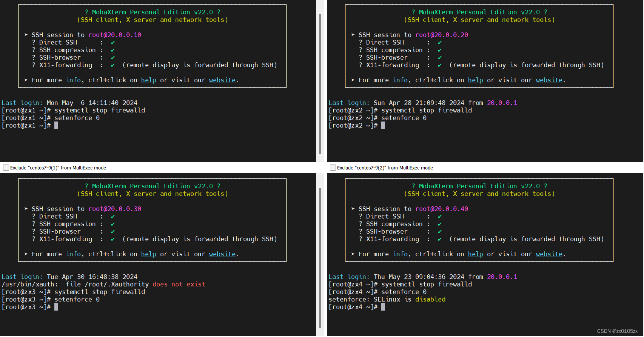Click 'systemctl stop firewalld' in zx4 terminal
The height and width of the screenshot is (337, 644).
(427, 285)
